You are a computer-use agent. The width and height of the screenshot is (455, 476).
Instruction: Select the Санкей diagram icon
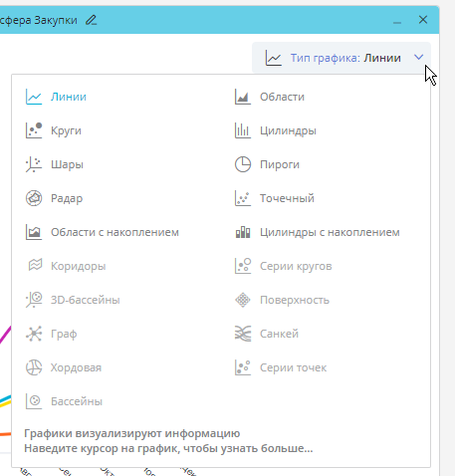click(243, 334)
